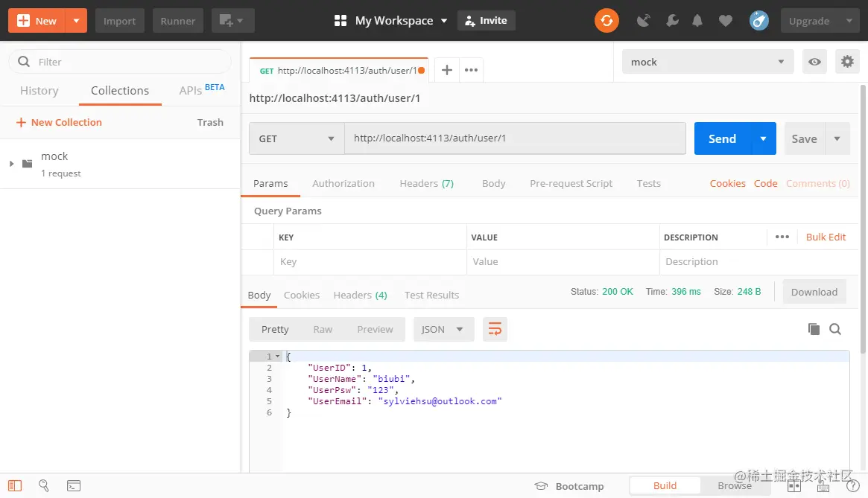This screenshot has height=498, width=868.
Task: Open the GET method dropdown
Action: (297, 138)
